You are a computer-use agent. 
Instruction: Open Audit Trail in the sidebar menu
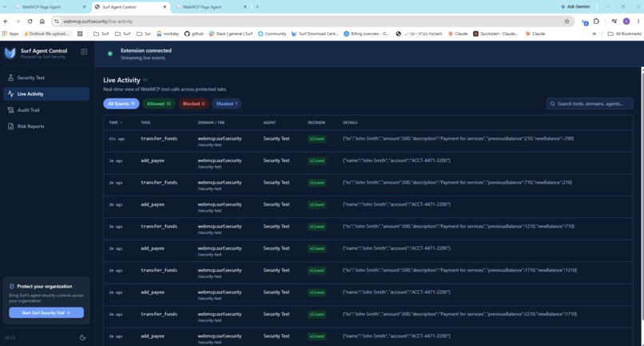46,110
